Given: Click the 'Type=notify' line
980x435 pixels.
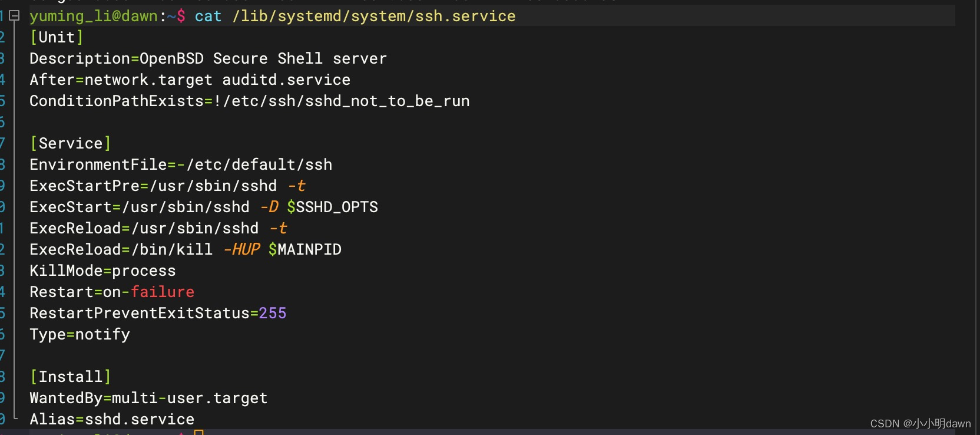Looking at the screenshot, I should pyautogui.click(x=80, y=334).
